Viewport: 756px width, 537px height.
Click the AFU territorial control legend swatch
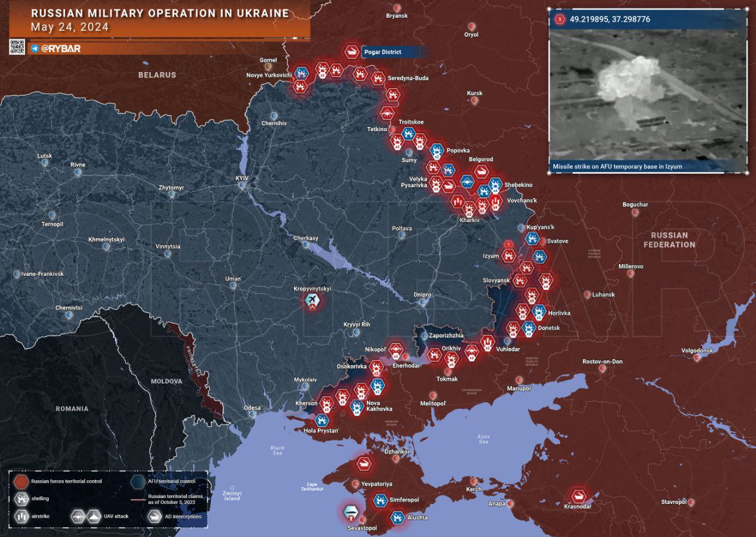[x=138, y=481]
